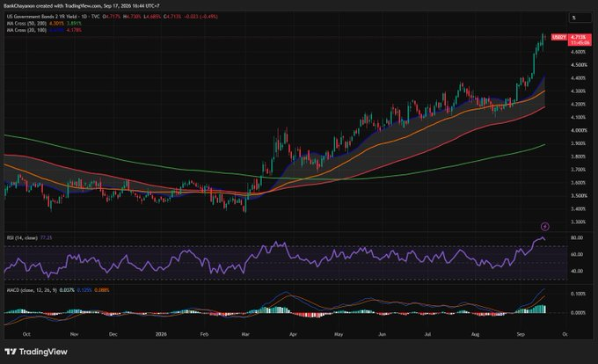Click the orange MACD signal value 0.088%

tap(102, 290)
